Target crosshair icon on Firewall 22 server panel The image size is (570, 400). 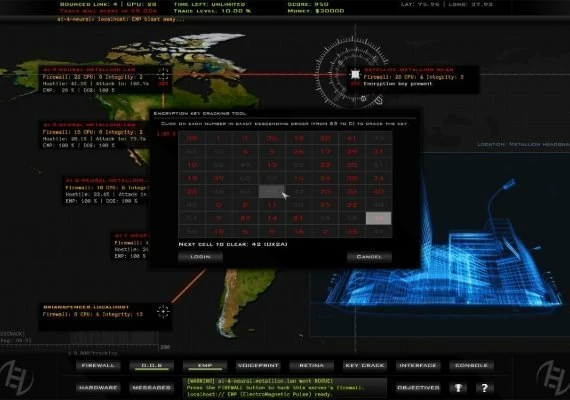pyautogui.click(x=163, y=74)
